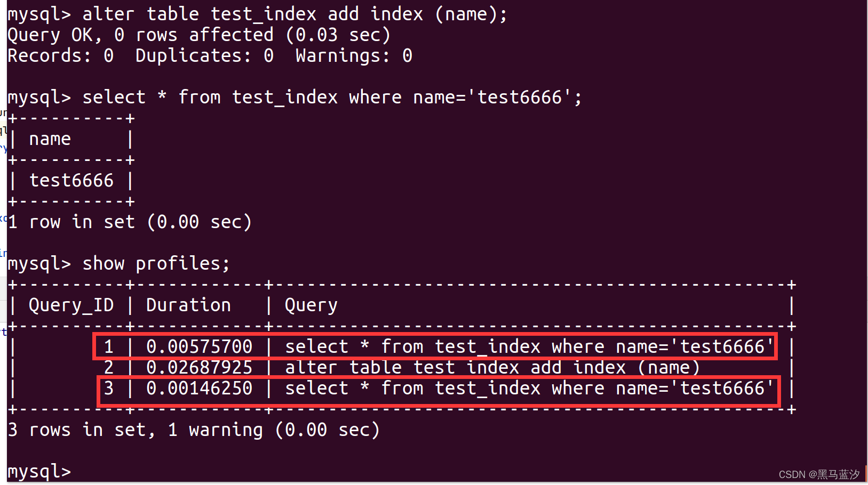Click the "show profiles;" command
The width and height of the screenshot is (868, 485).
156,263
